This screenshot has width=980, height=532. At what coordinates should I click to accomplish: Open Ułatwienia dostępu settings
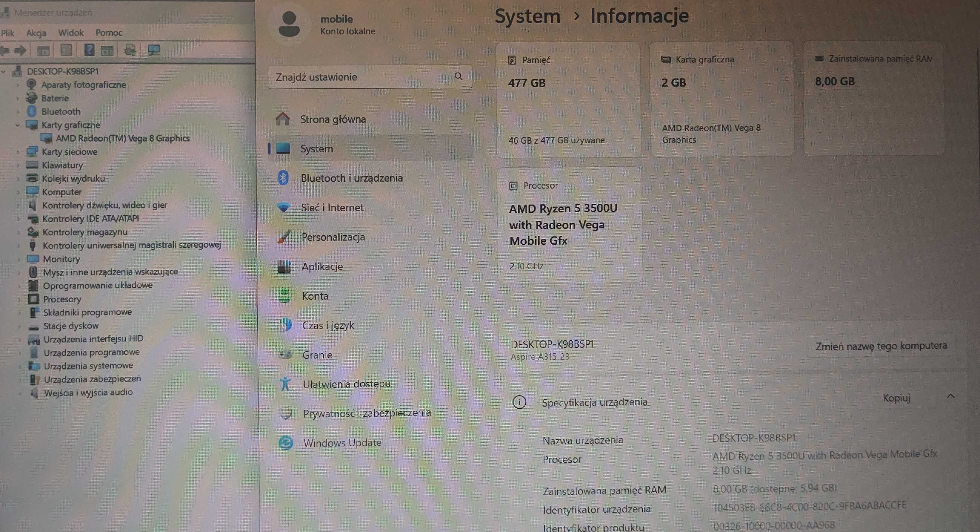coord(371,384)
